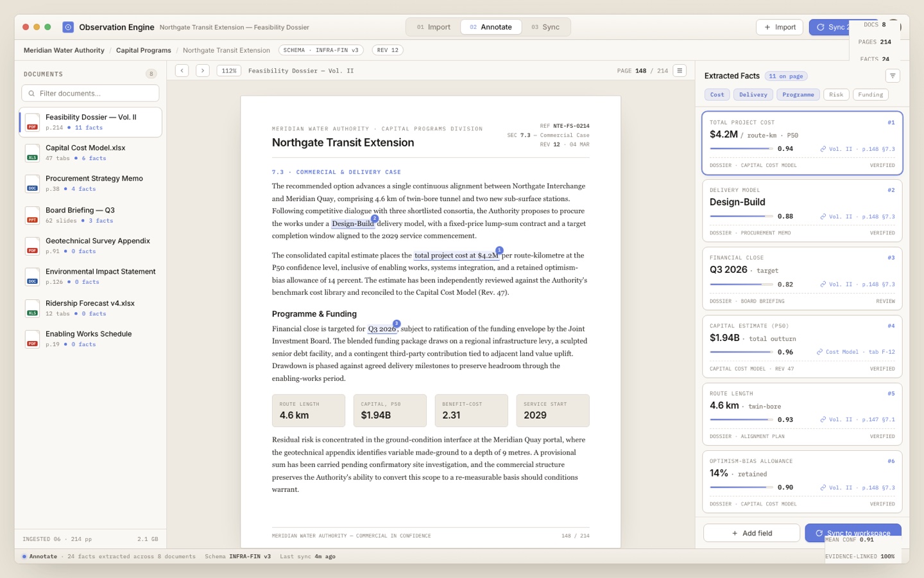This screenshot has width=924, height=578.
Task: Click the link icon on Financial Close card
Action: pos(823,285)
